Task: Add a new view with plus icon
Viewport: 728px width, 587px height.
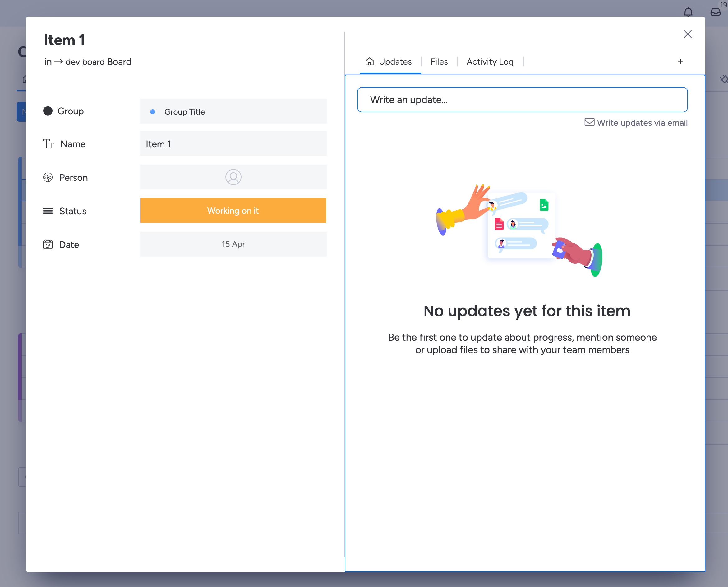Action: [x=680, y=61]
